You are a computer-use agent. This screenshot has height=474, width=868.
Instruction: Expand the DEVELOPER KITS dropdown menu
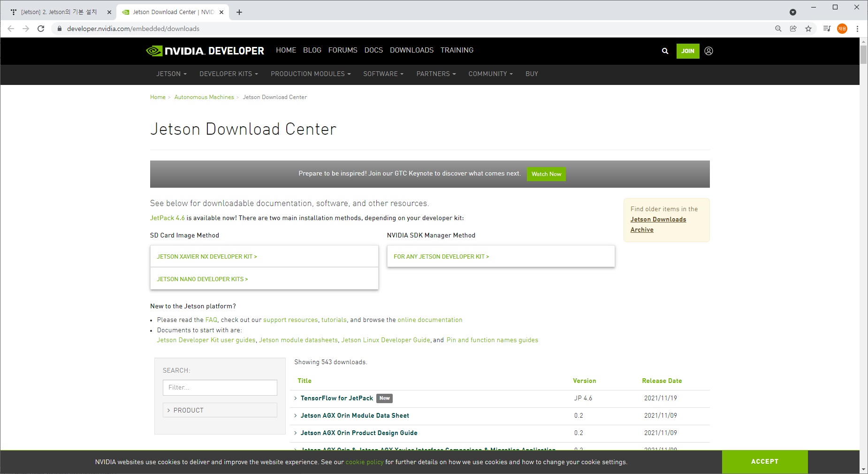click(x=228, y=74)
